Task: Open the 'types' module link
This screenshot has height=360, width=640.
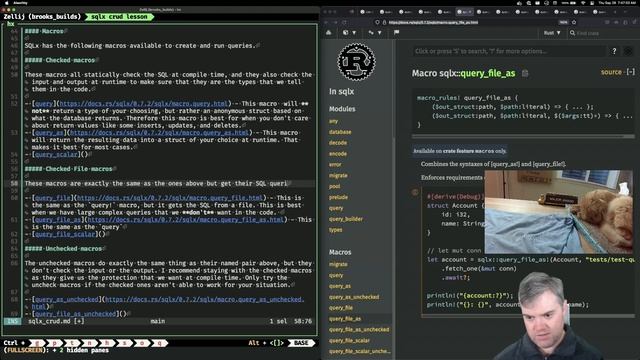Action: pos(336,230)
